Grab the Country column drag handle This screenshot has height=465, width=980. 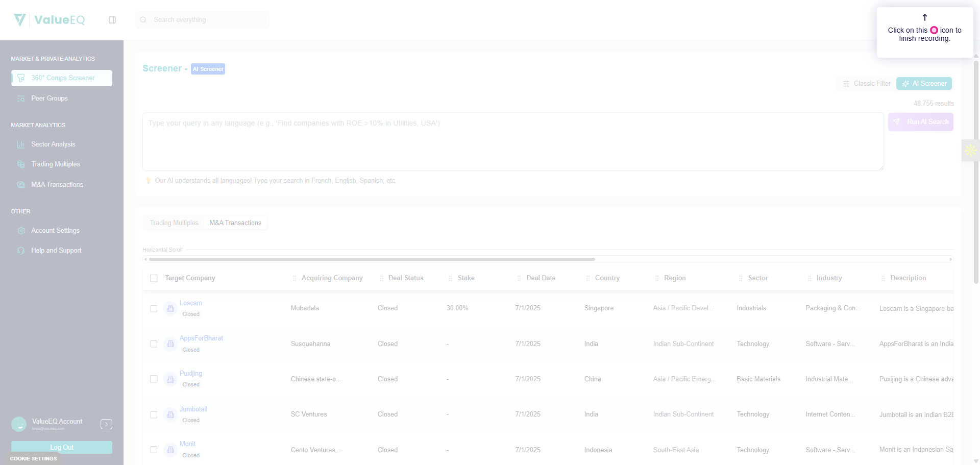click(x=588, y=278)
